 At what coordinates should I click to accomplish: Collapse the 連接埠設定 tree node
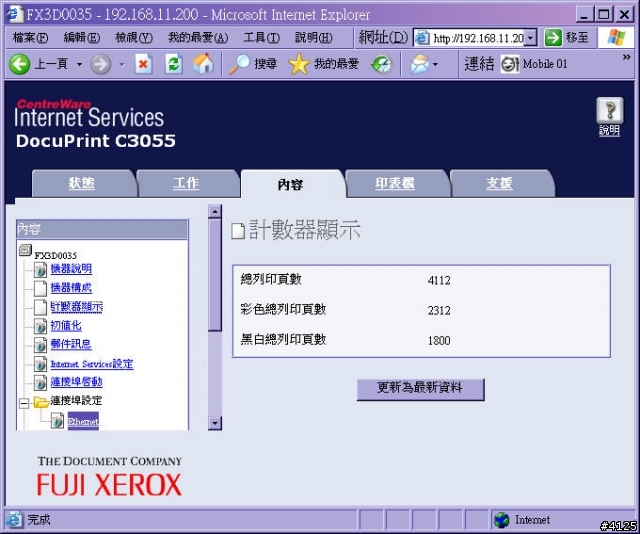pos(24,403)
